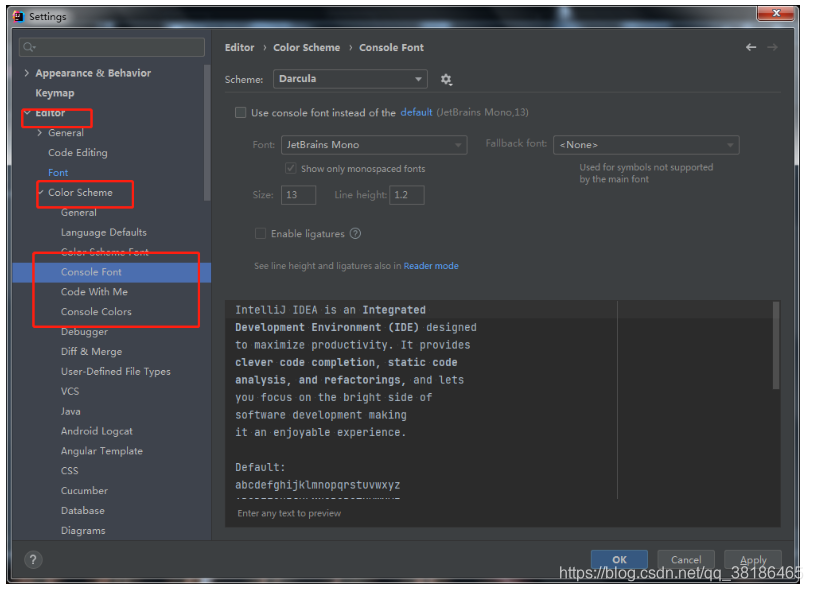813x592 pixels.
Task: Collapse the Editor tree section
Action: (27, 112)
